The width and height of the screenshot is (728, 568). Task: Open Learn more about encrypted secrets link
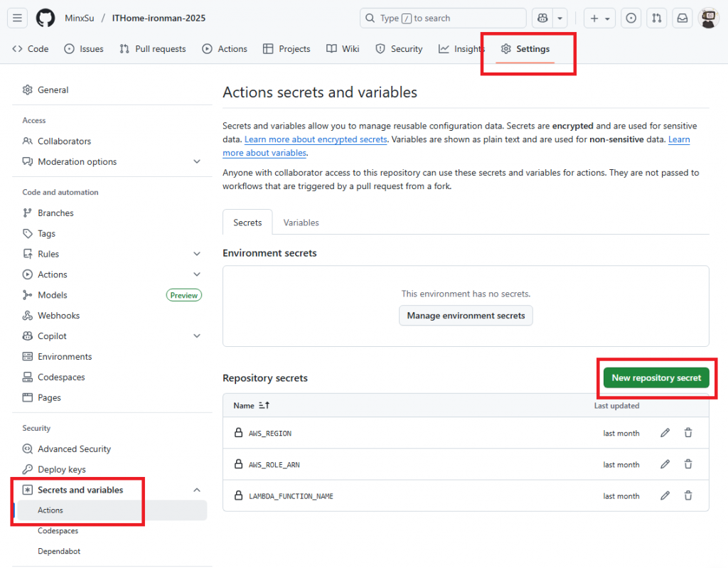(x=316, y=139)
